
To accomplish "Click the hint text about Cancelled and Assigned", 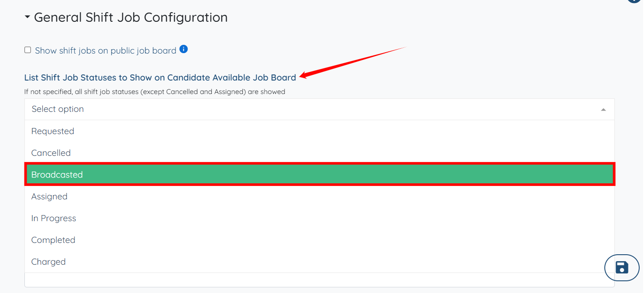I will (x=155, y=92).
